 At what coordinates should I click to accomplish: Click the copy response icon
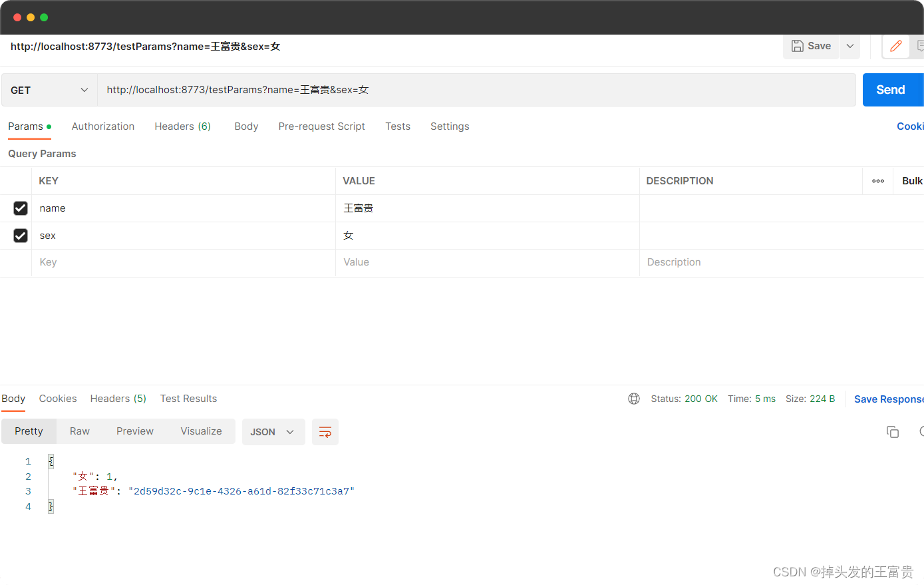tap(893, 432)
